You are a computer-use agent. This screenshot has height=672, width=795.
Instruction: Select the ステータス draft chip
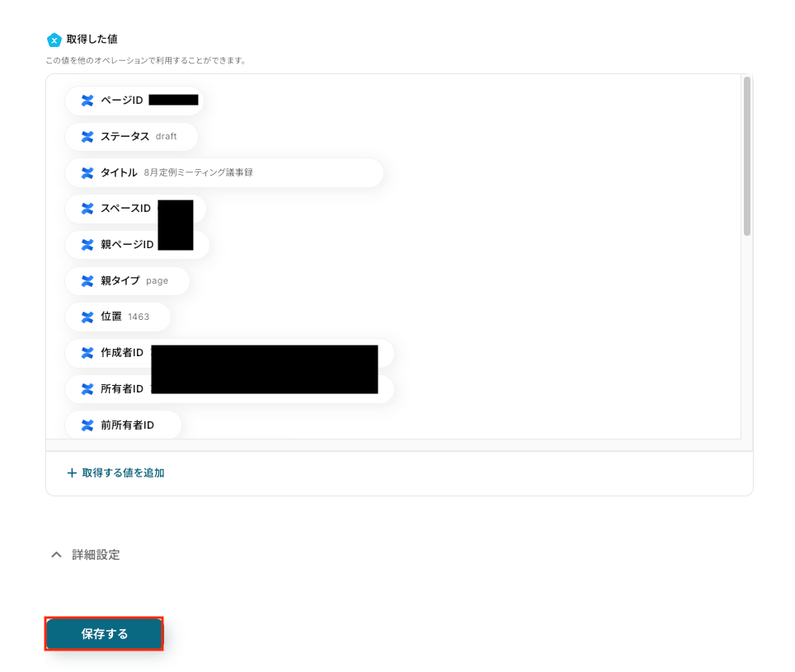(x=131, y=136)
